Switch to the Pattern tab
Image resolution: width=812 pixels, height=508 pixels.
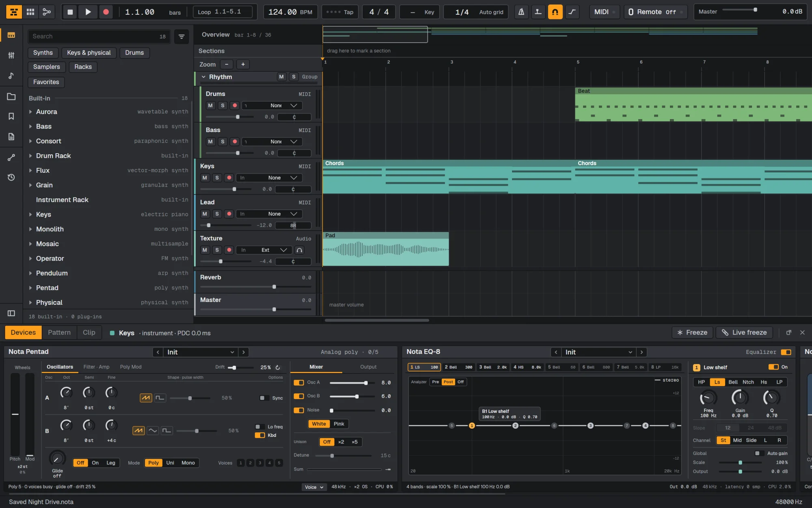tap(59, 332)
